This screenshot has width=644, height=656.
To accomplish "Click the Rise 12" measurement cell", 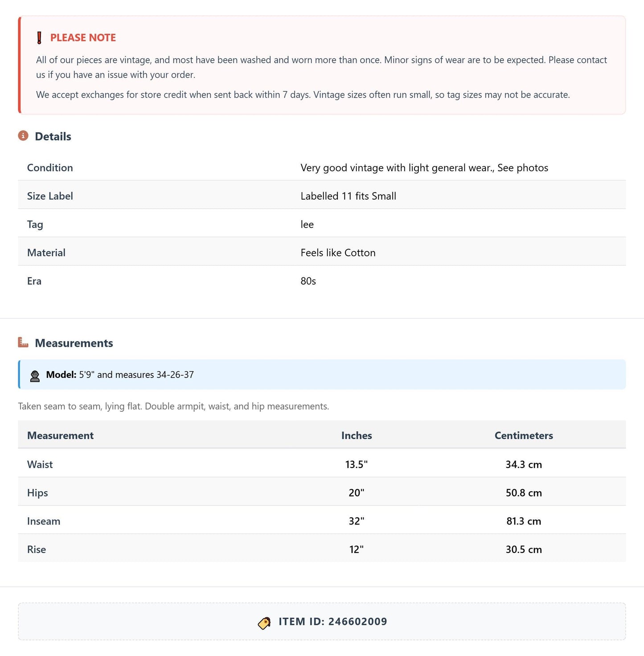I will click(x=357, y=549).
